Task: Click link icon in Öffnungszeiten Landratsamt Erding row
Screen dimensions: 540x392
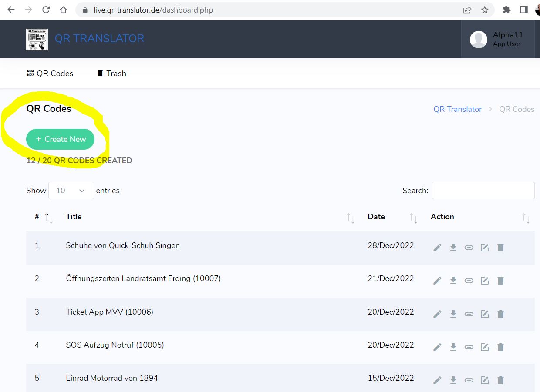Action: pyautogui.click(x=469, y=281)
